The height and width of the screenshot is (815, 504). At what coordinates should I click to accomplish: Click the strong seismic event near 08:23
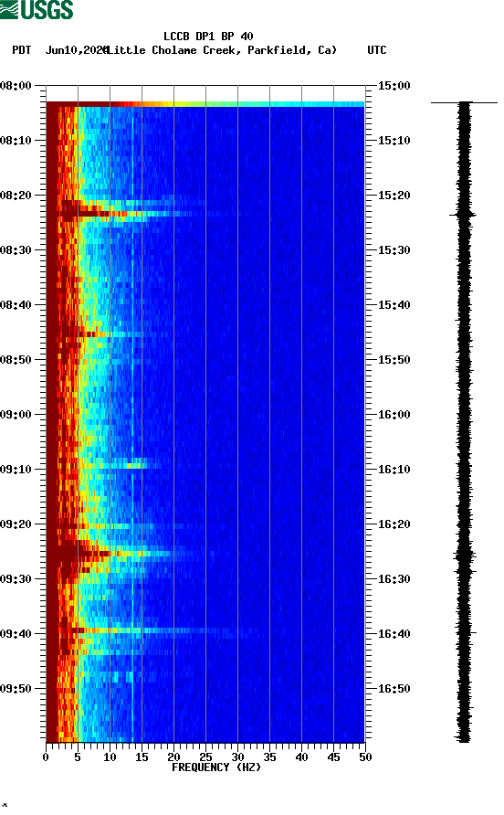click(120, 214)
